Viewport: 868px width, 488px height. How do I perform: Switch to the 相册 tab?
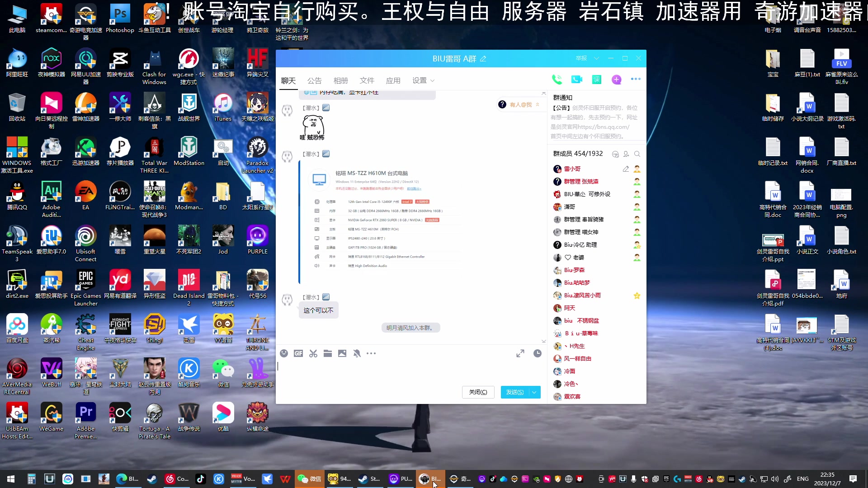(x=341, y=80)
